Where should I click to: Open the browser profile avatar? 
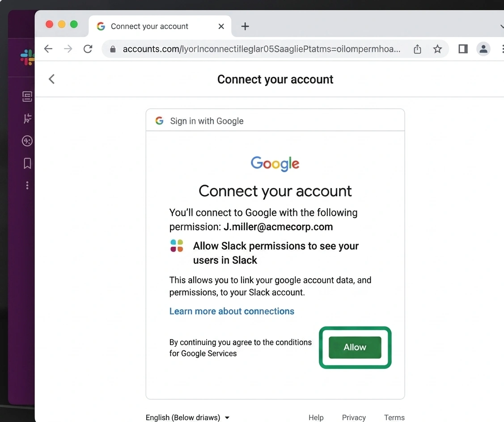pyautogui.click(x=483, y=49)
